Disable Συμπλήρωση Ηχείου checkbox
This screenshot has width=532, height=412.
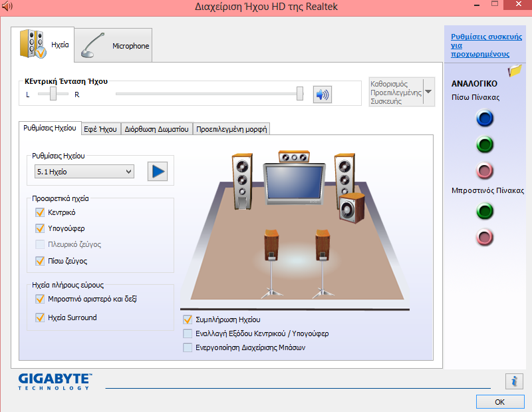tap(188, 319)
